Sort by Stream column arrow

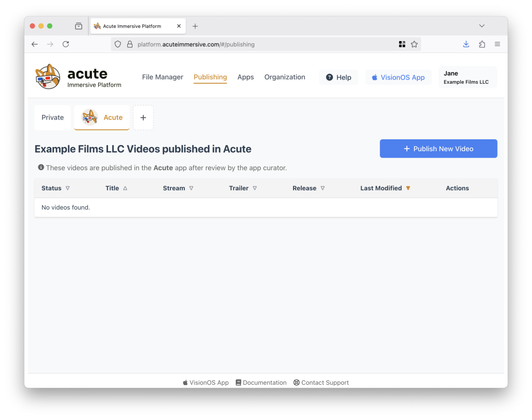pos(191,188)
